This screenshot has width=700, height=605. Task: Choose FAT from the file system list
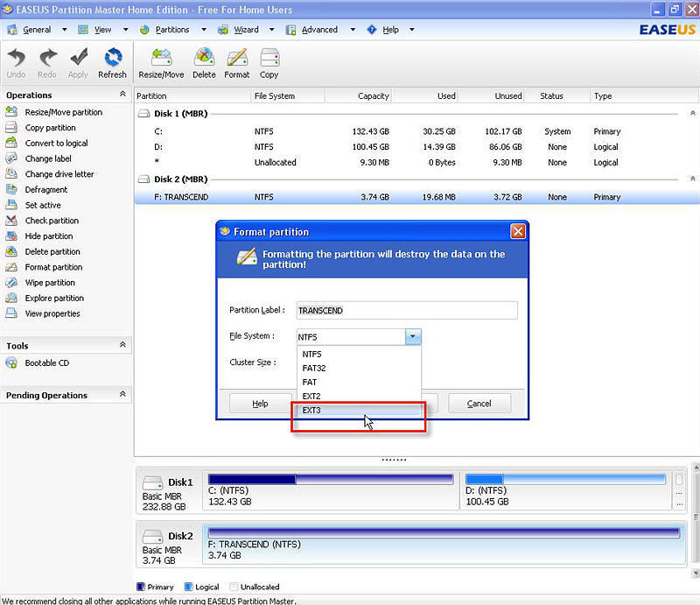pos(359,382)
